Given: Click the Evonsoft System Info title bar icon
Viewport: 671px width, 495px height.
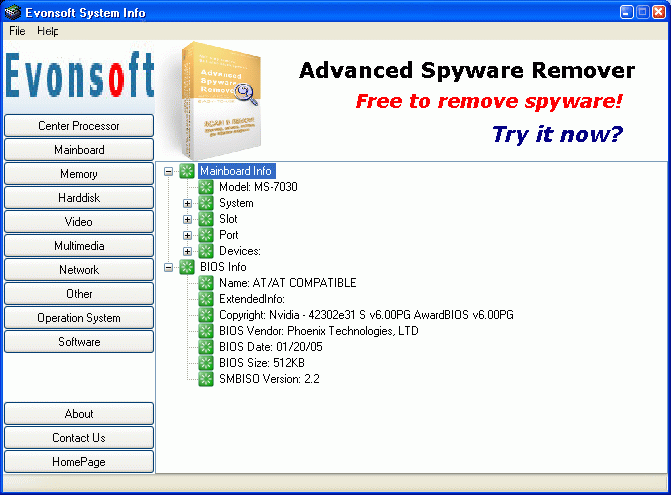Looking at the screenshot, I should [x=12, y=12].
